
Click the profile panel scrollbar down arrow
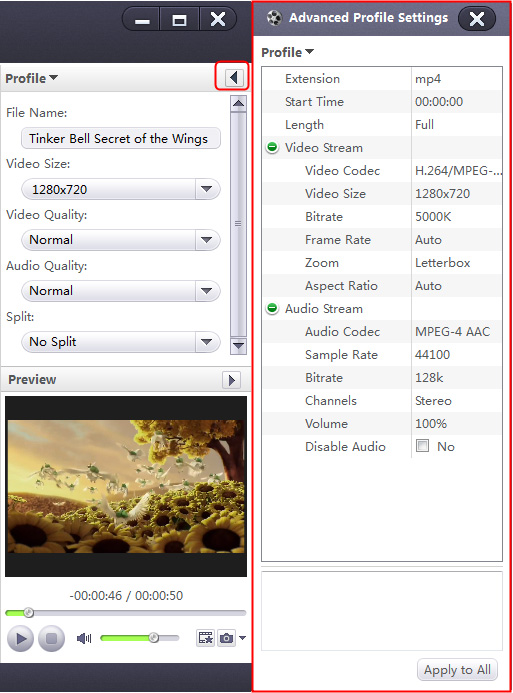click(x=239, y=346)
